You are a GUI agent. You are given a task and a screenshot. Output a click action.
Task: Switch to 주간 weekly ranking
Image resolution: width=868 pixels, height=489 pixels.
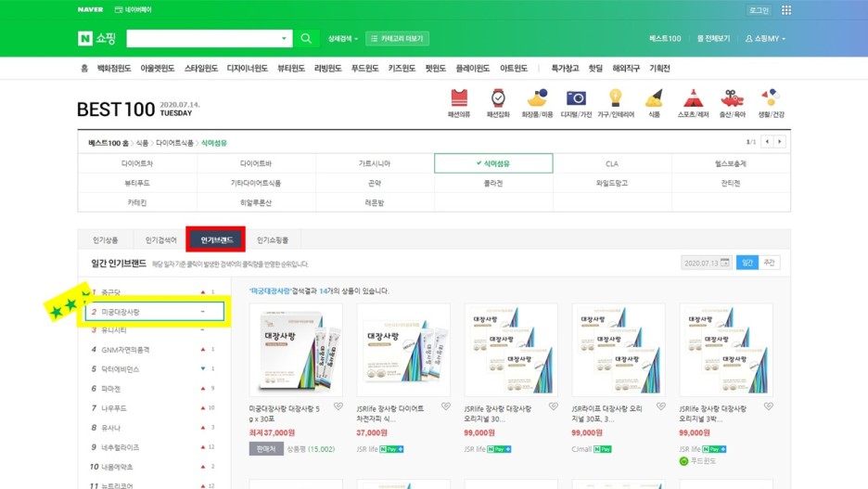[x=769, y=263]
